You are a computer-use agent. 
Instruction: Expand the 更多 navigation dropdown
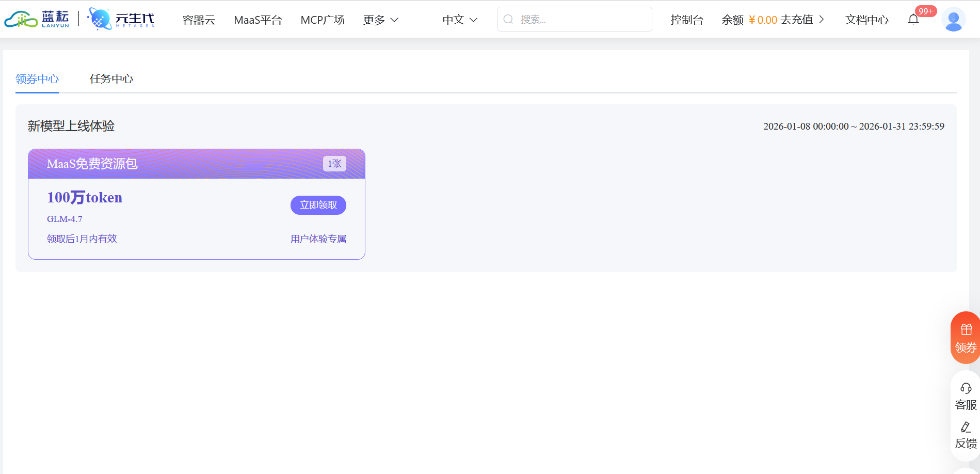[x=381, y=20]
